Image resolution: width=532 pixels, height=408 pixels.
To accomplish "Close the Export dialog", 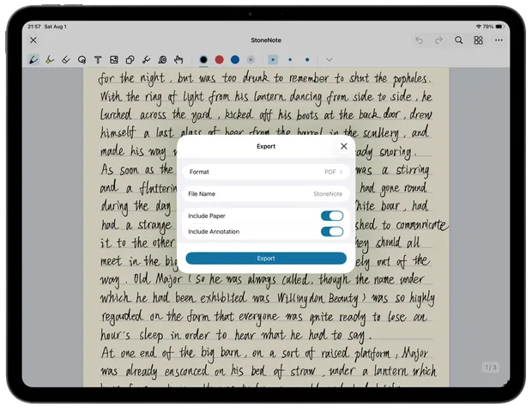I will pyautogui.click(x=344, y=146).
